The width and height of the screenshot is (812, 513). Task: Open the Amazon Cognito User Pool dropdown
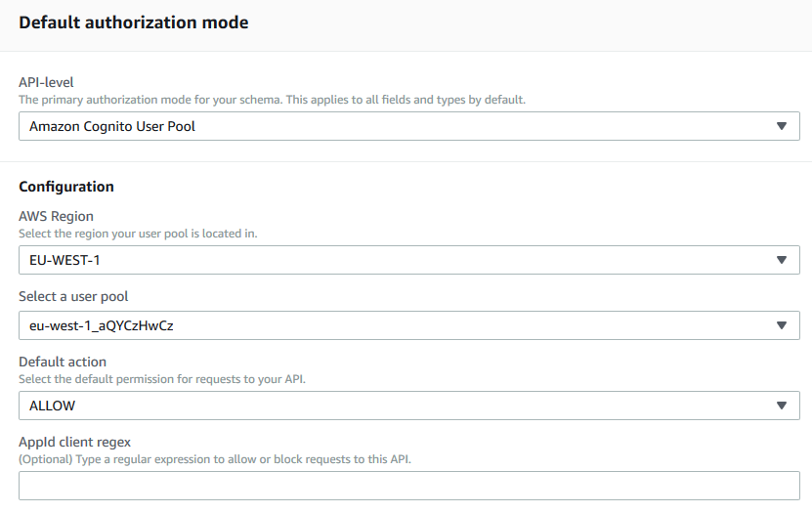391,126
